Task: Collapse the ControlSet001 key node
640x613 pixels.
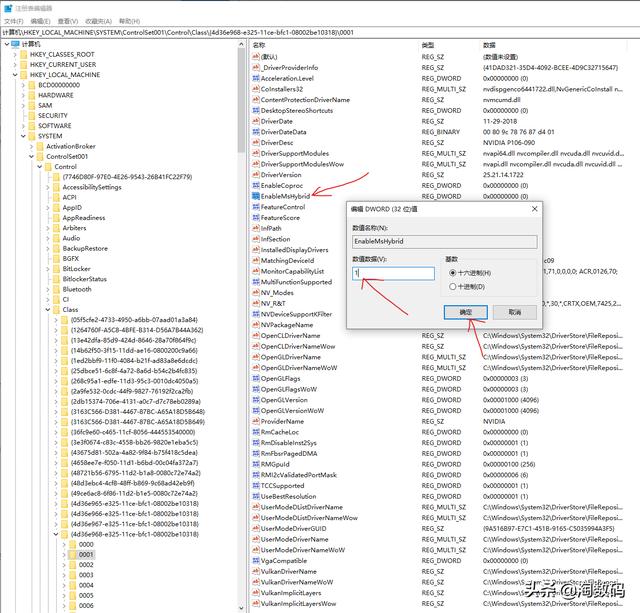Action: click(x=31, y=156)
